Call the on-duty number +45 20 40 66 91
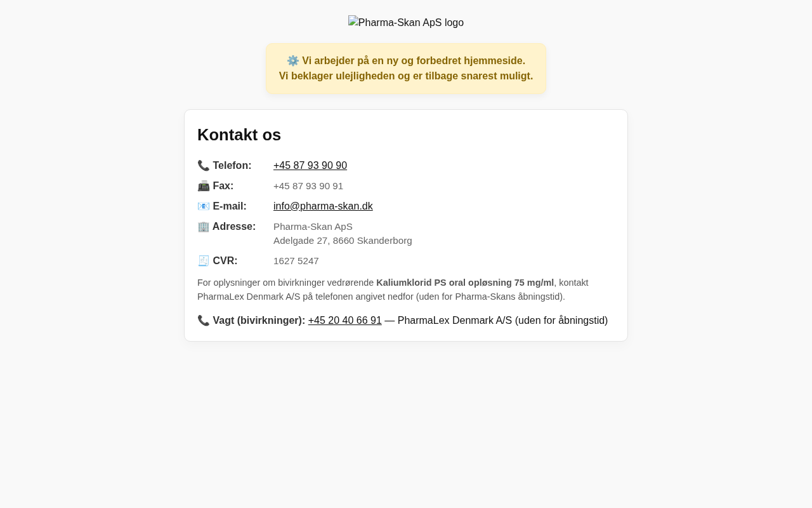The height and width of the screenshot is (508, 812). (x=345, y=321)
